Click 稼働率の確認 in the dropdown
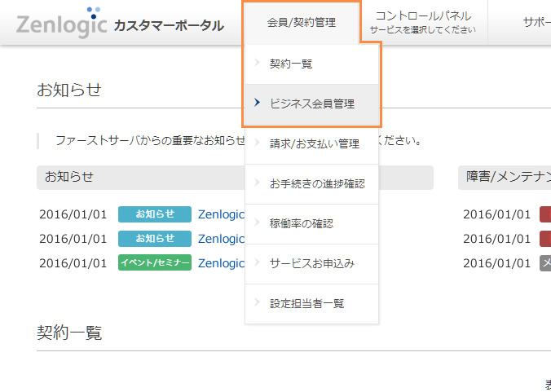 (301, 223)
